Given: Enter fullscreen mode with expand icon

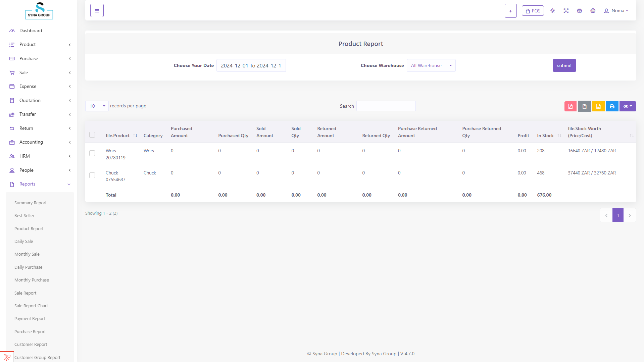Looking at the screenshot, I should pos(566,11).
